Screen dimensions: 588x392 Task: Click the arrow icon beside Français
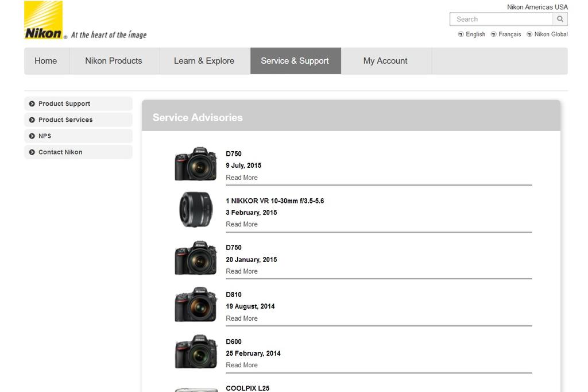(x=493, y=34)
